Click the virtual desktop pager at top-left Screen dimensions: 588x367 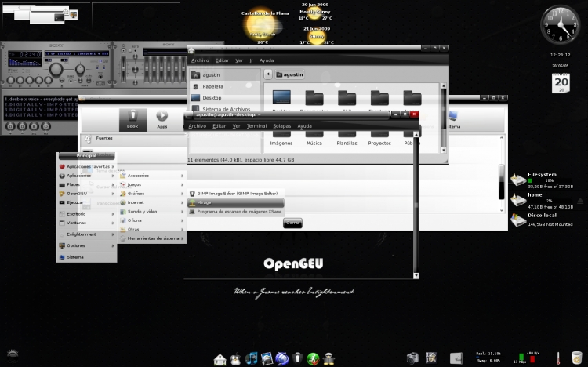(x=45, y=16)
